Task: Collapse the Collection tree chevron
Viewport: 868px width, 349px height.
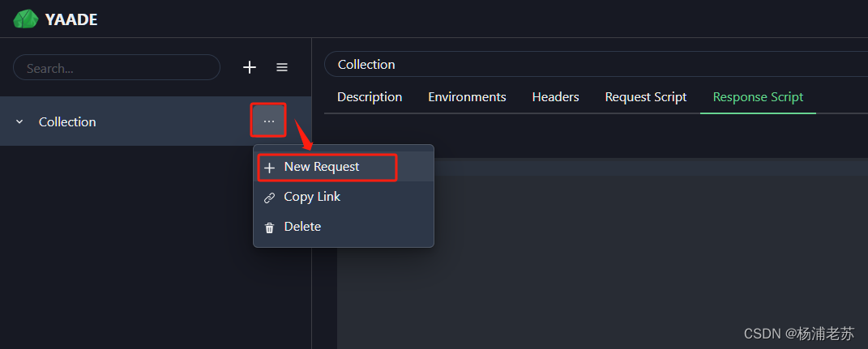Action: click(19, 121)
